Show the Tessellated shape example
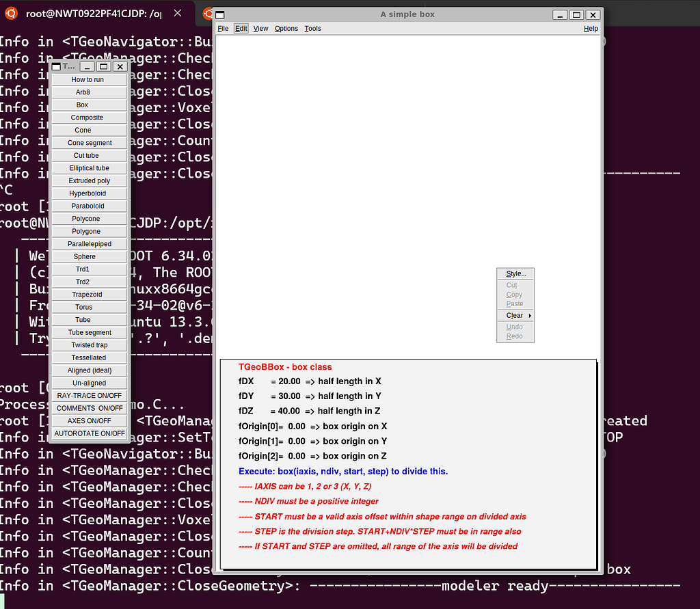The image size is (700, 609). (x=87, y=357)
